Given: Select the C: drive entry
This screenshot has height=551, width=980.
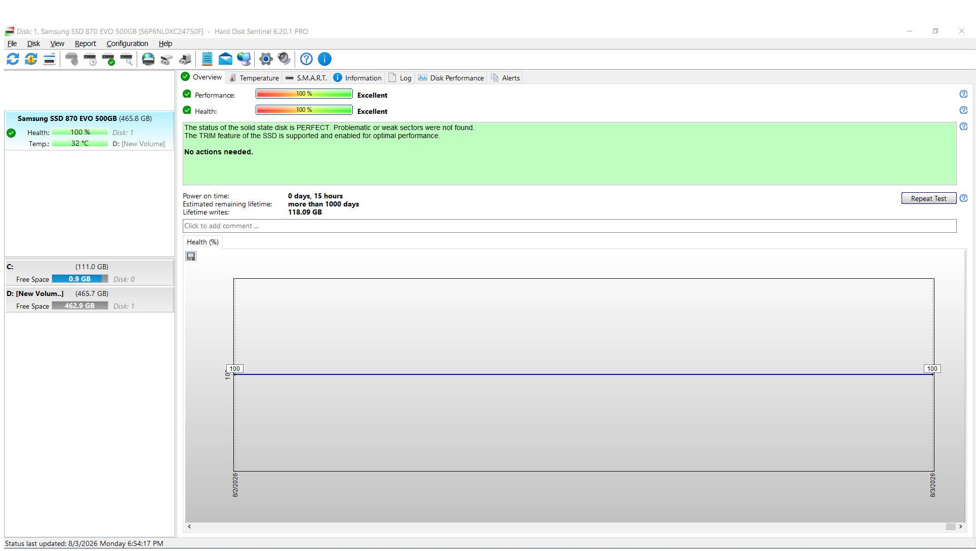Looking at the screenshot, I should tap(89, 272).
